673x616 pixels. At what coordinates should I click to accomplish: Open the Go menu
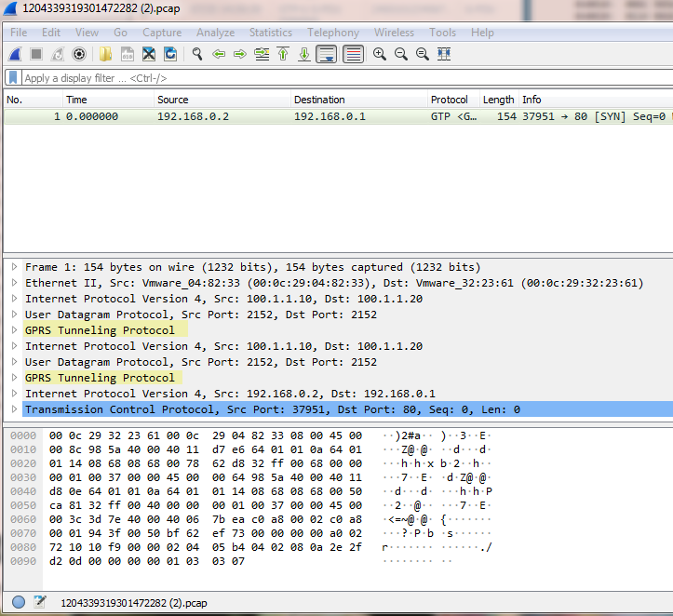pyautogui.click(x=120, y=33)
